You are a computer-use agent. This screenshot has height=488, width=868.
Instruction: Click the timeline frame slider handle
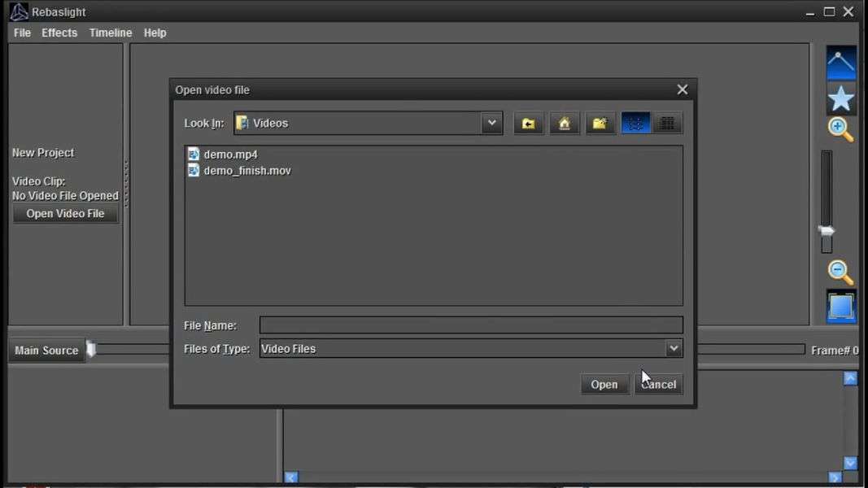(91, 350)
